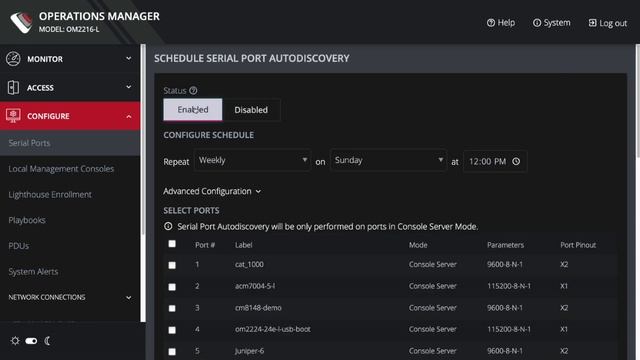The image size is (640, 360).
Task: Click the 12:00 PM time field
Action: click(495, 161)
